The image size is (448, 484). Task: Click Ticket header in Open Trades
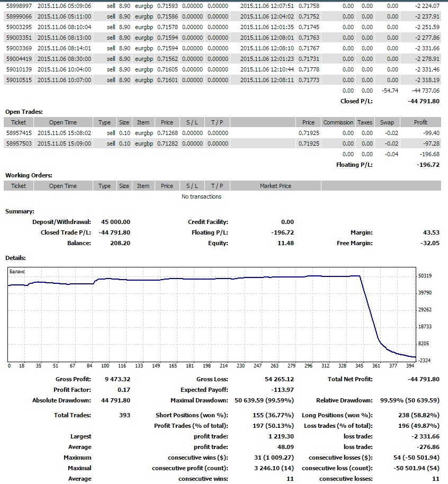coord(19,122)
